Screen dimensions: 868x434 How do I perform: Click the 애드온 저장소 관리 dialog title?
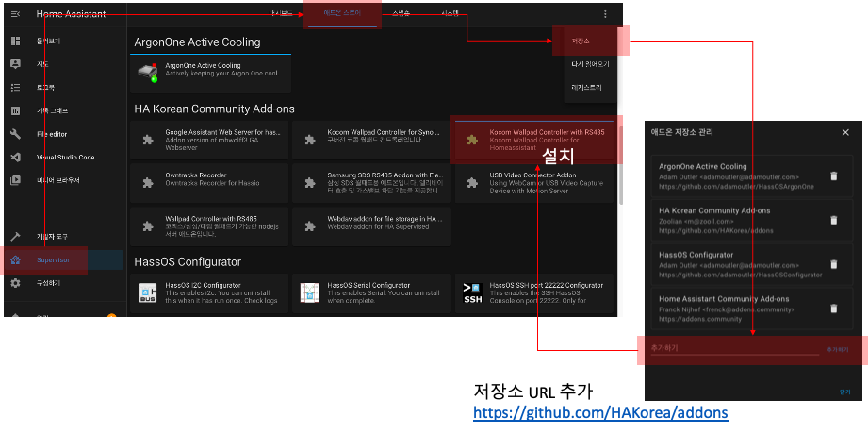pos(682,132)
